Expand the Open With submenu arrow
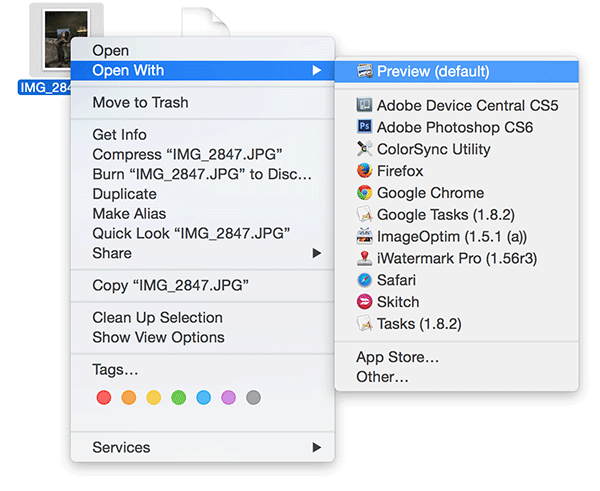The width and height of the screenshot is (600, 491). coord(316,70)
